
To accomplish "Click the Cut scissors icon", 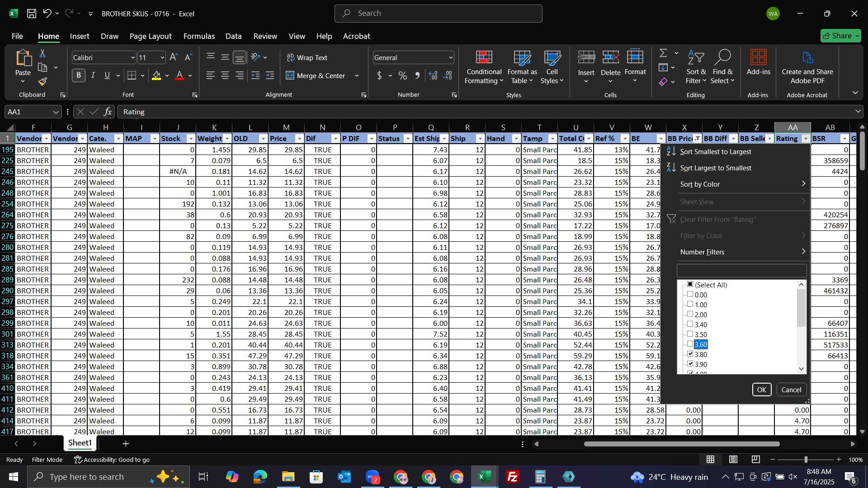I will (x=42, y=53).
